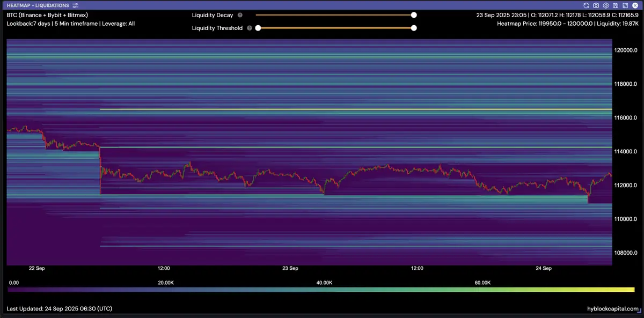Select the 23 Sep time axis marker

point(290,268)
